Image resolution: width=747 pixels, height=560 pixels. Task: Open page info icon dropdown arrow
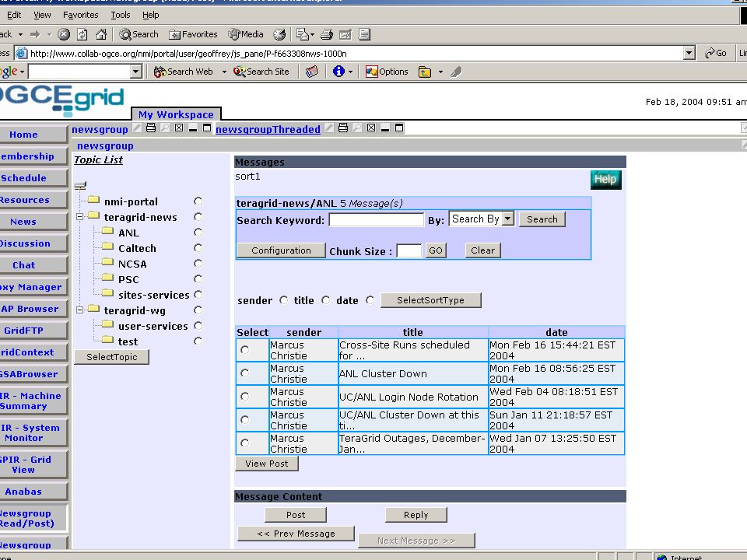pyautogui.click(x=351, y=72)
